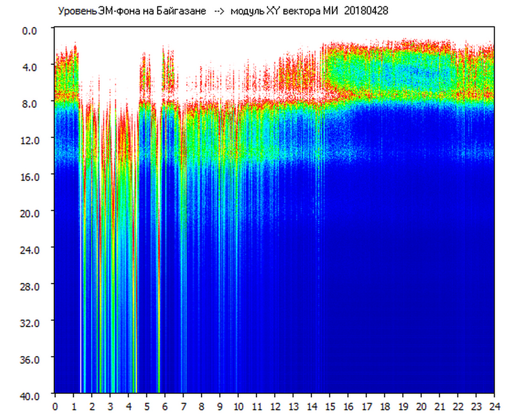The height and width of the screenshot is (420, 512).
Task: Select hour 21 on the time axis
Action: coord(440,406)
